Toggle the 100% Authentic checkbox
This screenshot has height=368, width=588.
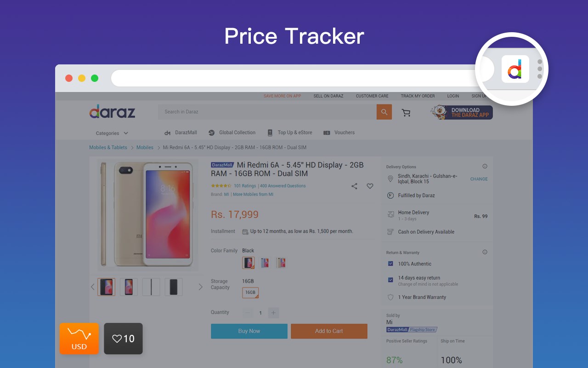(x=390, y=264)
